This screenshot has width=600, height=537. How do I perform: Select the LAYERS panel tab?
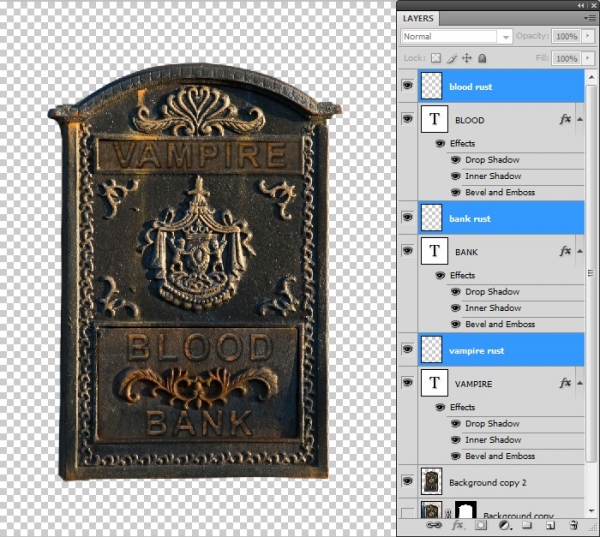418,18
